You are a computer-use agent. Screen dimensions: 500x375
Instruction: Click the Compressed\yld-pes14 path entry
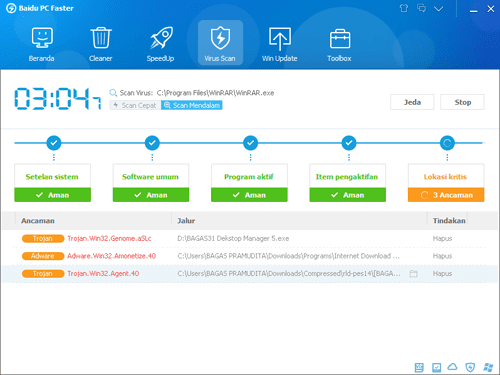pos(289,274)
